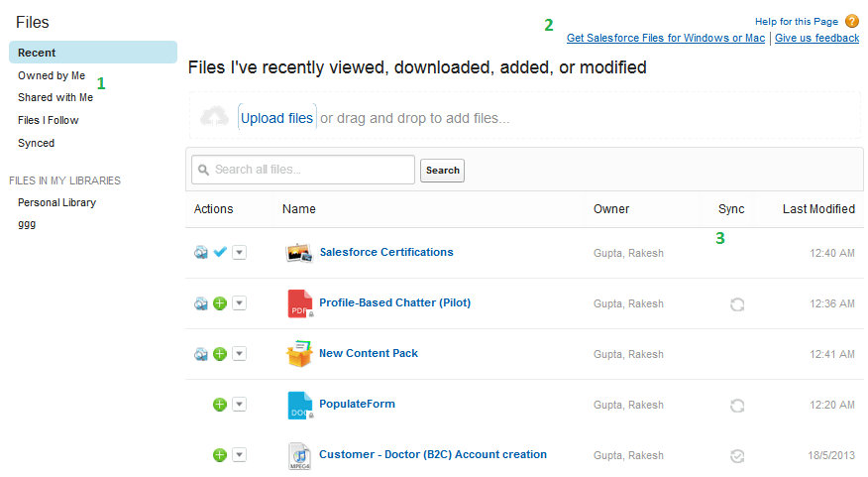Open Customer - Doctor (B2C) Account creation file
The height and width of the screenshot is (477, 868).
pos(433,454)
